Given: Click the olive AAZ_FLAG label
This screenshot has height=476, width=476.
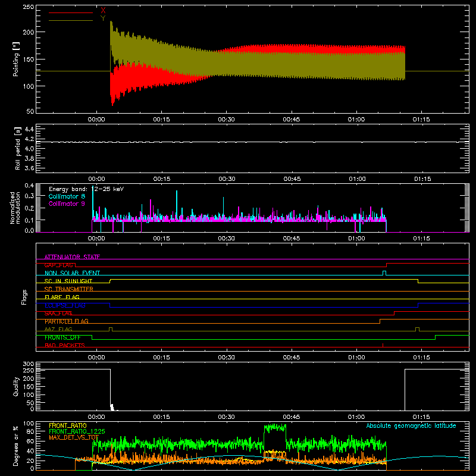Looking at the screenshot, I should (x=58, y=329).
